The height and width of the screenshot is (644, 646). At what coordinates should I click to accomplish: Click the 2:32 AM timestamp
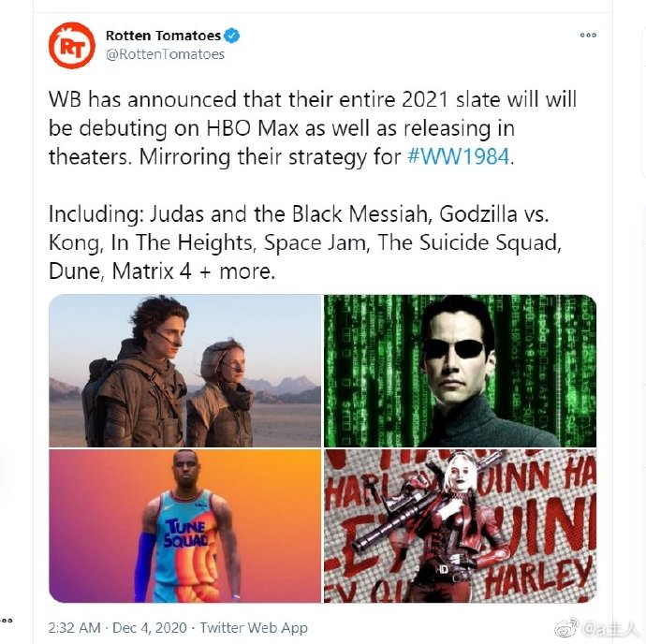pos(74,628)
